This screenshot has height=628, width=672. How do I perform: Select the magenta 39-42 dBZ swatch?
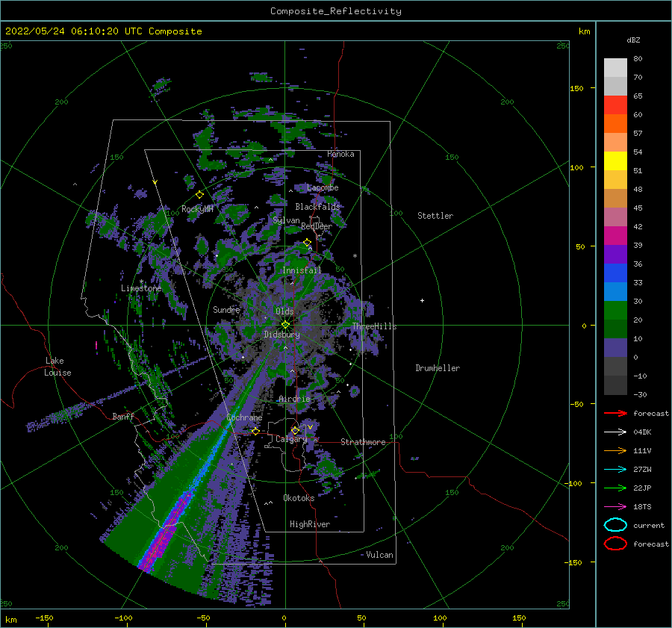pos(615,236)
